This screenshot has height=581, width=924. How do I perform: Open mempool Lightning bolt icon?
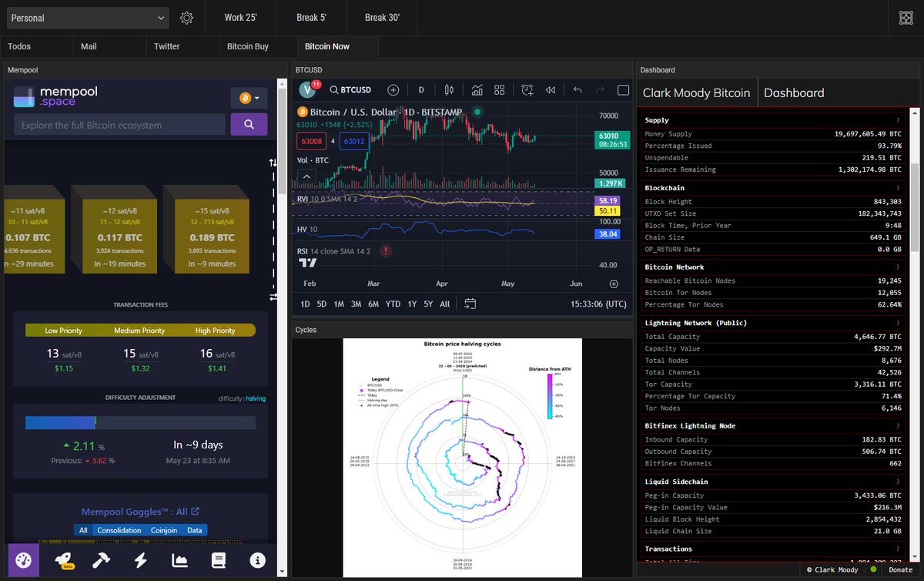pos(140,561)
